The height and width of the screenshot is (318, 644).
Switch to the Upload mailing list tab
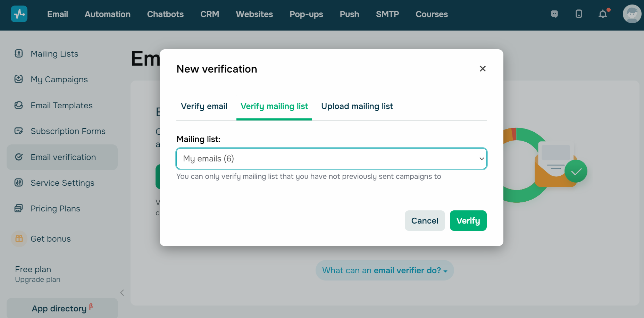pos(357,106)
